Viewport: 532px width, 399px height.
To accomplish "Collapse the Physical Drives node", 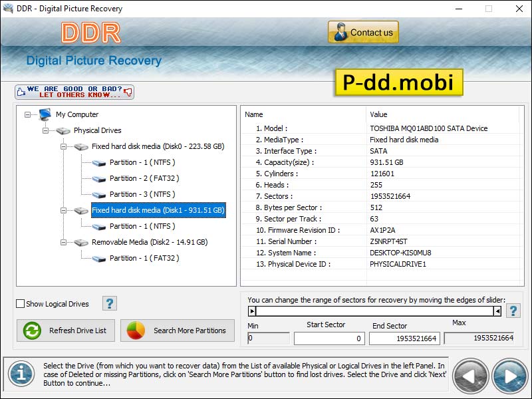I will click(46, 130).
